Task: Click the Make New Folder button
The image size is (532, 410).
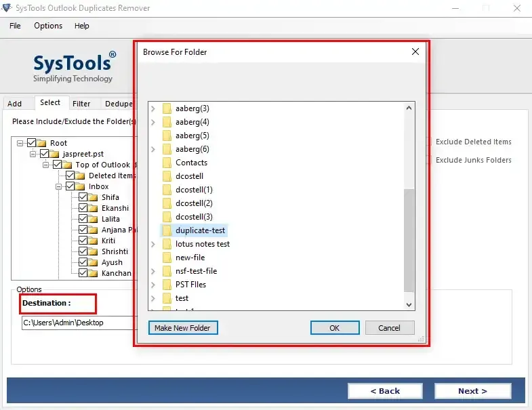Action: (x=183, y=328)
